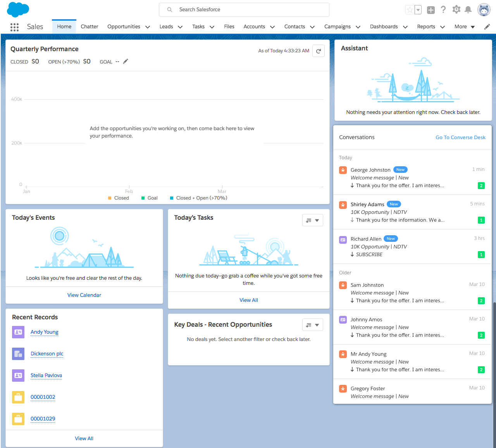The width and height of the screenshot is (496, 448).
Task: Expand the Tasks tab dropdown chevron
Action: [x=212, y=27]
